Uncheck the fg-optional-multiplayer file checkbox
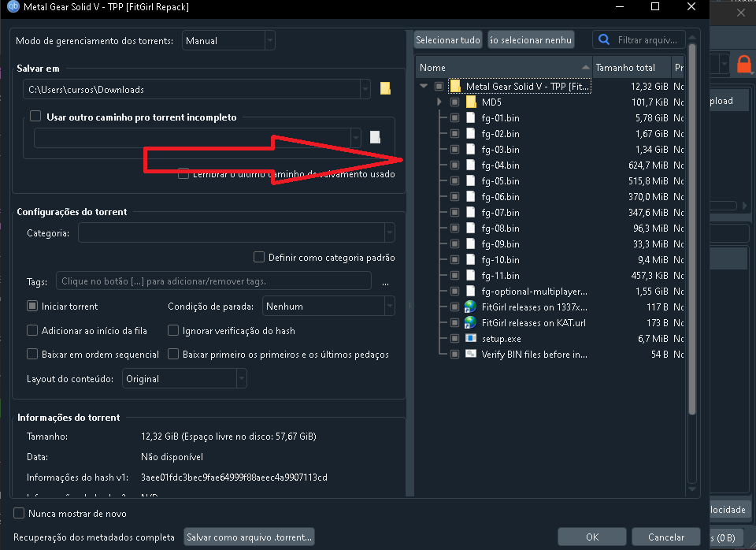The image size is (756, 550). pos(454,292)
